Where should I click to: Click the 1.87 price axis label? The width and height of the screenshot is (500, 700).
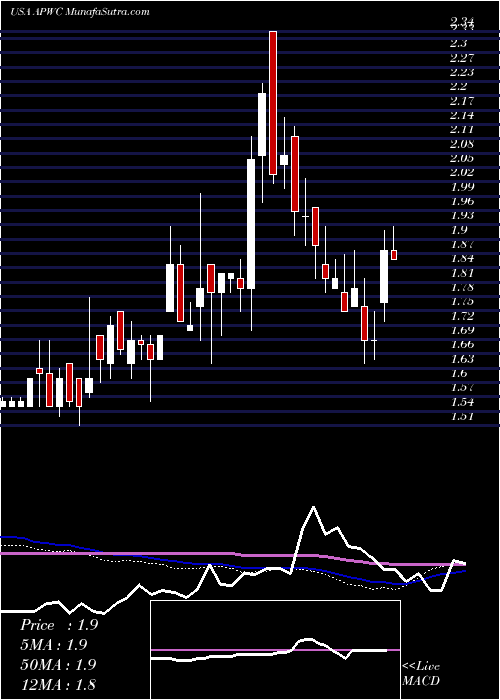(462, 244)
